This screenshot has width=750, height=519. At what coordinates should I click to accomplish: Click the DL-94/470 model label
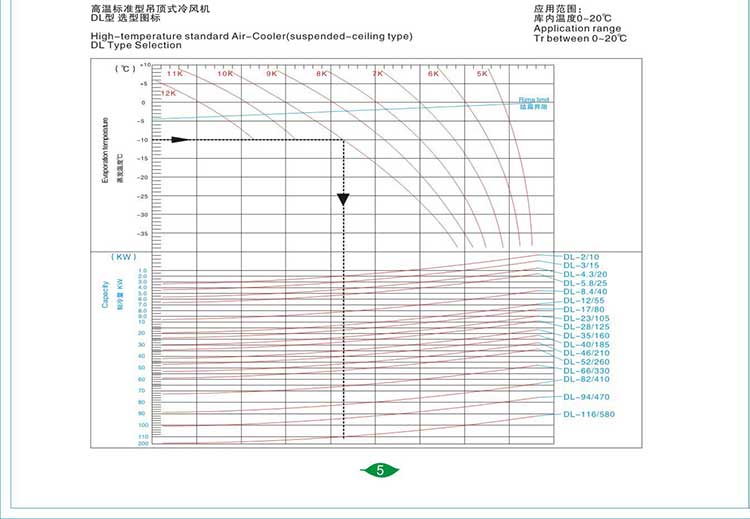(x=586, y=396)
